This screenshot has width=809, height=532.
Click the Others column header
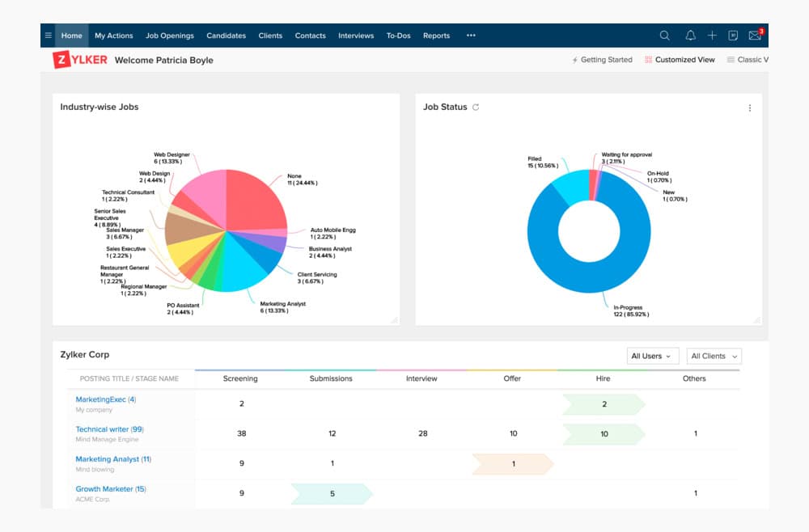(694, 378)
